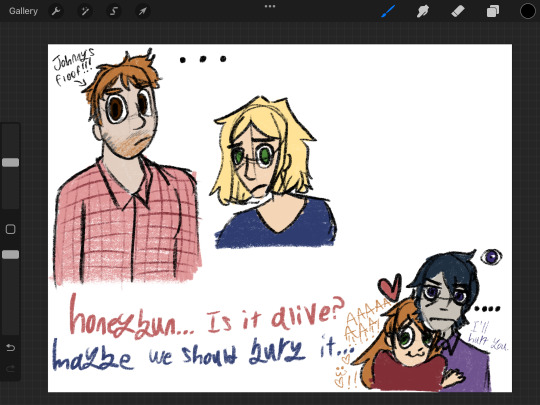Activate the Transform arrow tool
540x405 pixels.
point(143,11)
